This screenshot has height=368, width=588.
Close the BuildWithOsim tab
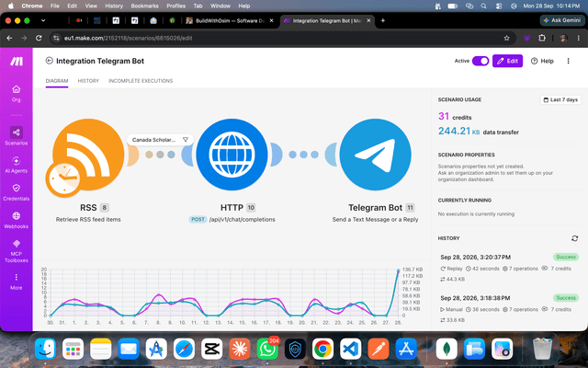[x=272, y=20]
